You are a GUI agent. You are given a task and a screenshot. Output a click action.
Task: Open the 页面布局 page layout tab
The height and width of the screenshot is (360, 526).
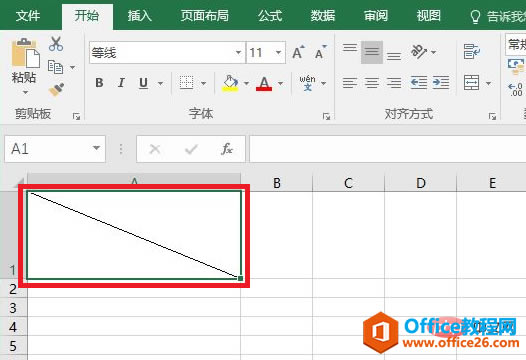205,16
